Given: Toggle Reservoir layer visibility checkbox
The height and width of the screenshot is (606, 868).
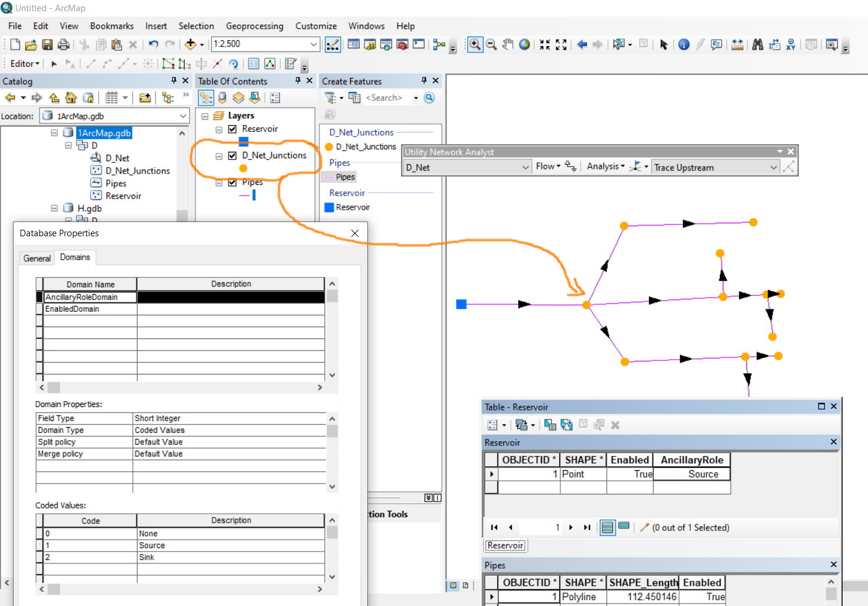Looking at the screenshot, I should [233, 129].
